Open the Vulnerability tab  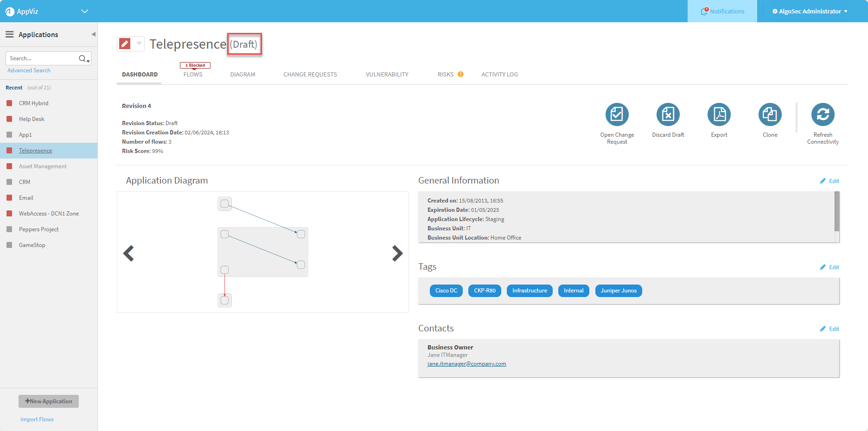[387, 74]
